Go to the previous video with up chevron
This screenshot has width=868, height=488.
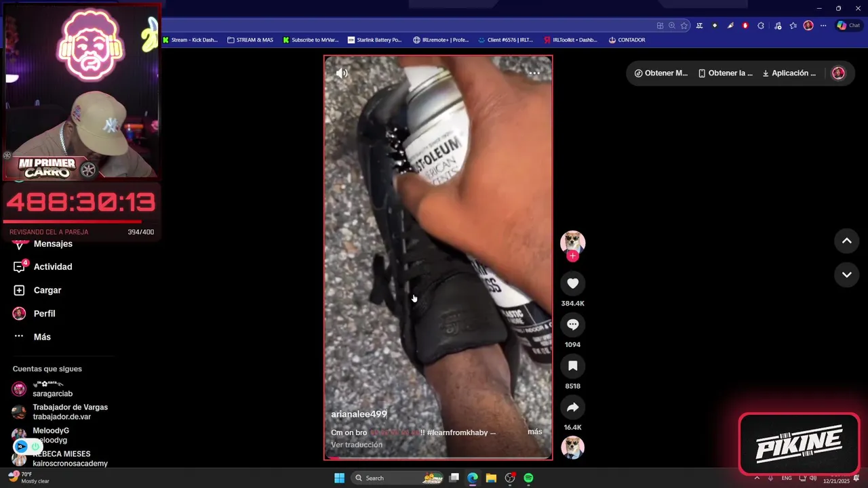point(847,241)
